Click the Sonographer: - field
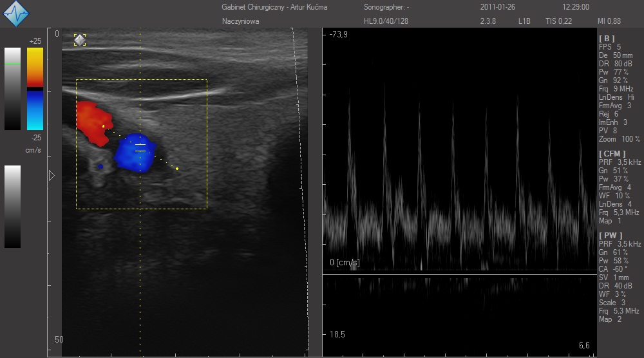This screenshot has width=644, height=358. (x=386, y=7)
